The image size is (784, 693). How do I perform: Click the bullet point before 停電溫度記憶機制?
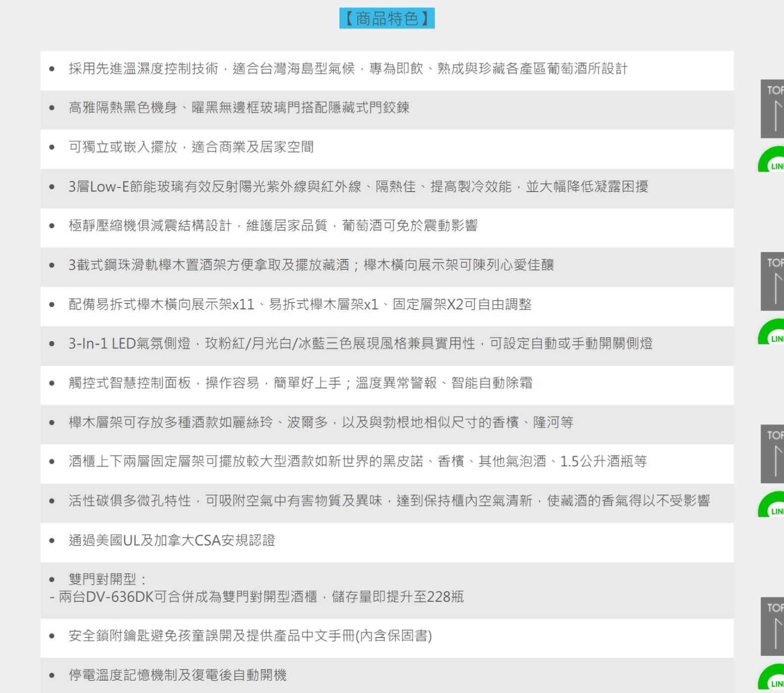[x=52, y=675]
